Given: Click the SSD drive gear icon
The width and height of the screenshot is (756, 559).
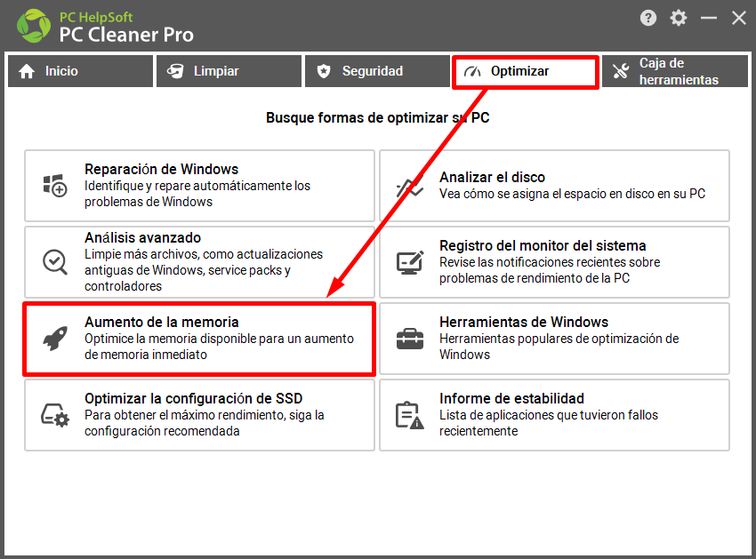Looking at the screenshot, I should 55,415.
